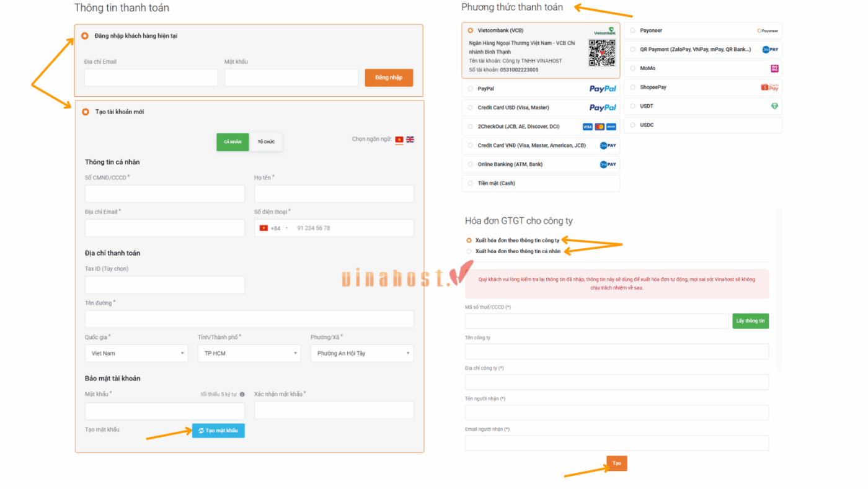Generate a password with Tạo mật khẩu

point(218,431)
